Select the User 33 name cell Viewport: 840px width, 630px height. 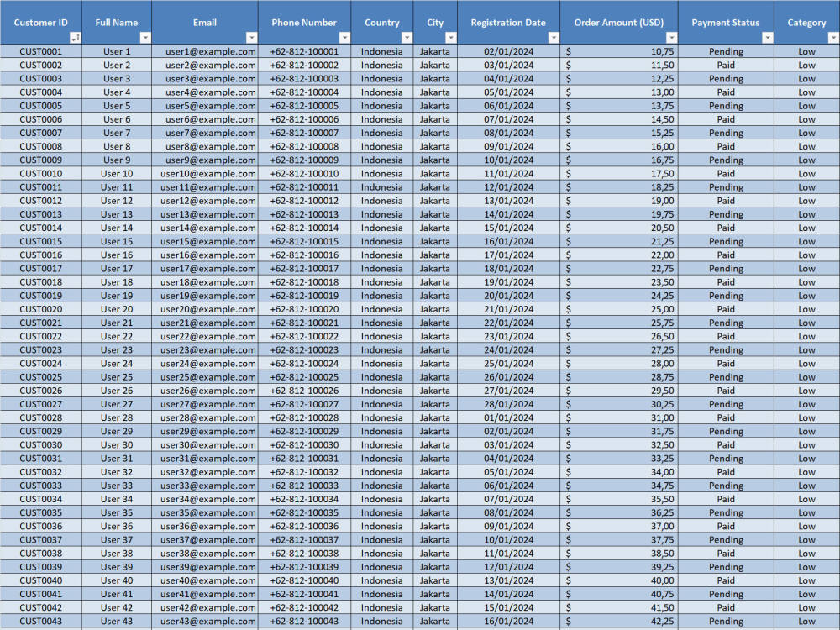[x=117, y=486]
